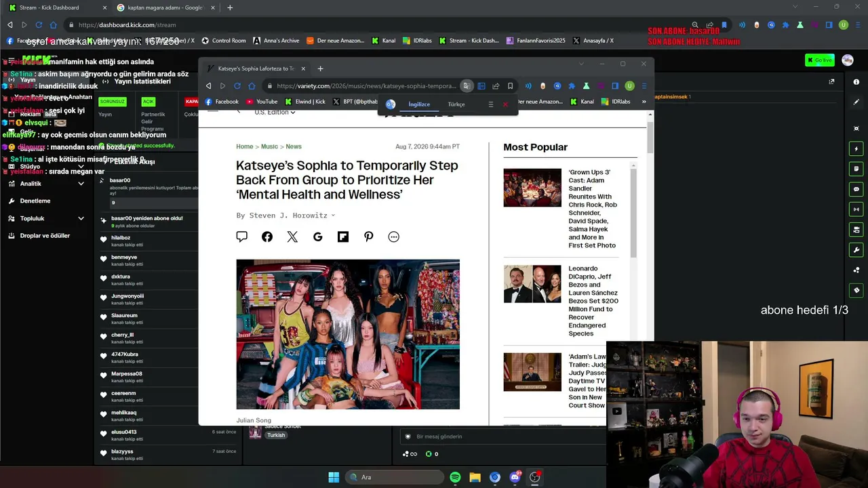Image resolution: width=868 pixels, height=488 pixels.
Task: Pin the article using the Pinterest icon
Action: click(x=368, y=237)
